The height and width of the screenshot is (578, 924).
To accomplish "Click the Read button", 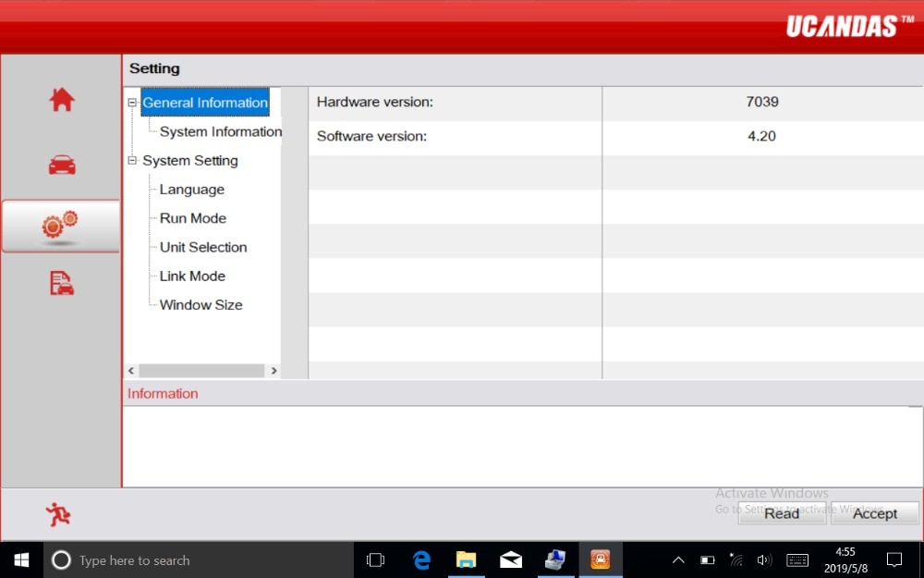I will pyautogui.click(x=782, y=513).
